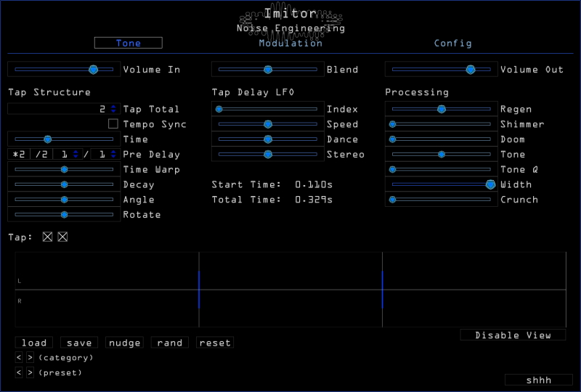This screenshot has width=581, height=392.
Task: Click the Shimmer slider handle
Action: click(392, 124)
